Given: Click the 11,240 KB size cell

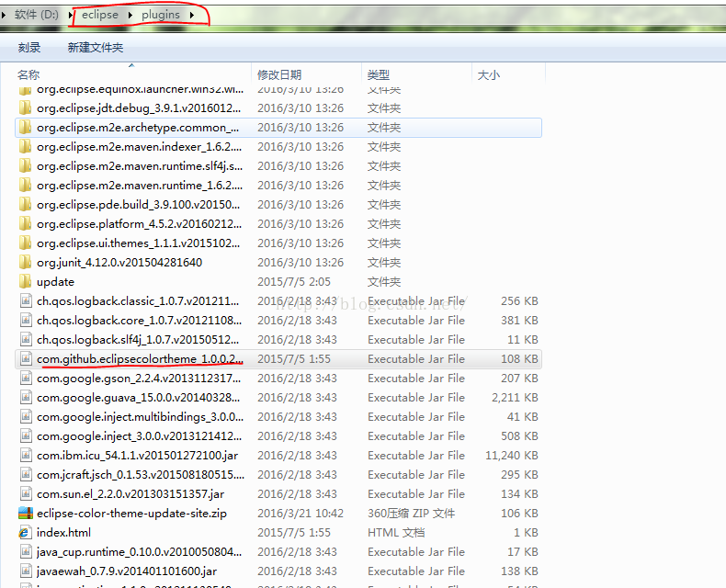Looking at the screenshot, I should (512, 455).
